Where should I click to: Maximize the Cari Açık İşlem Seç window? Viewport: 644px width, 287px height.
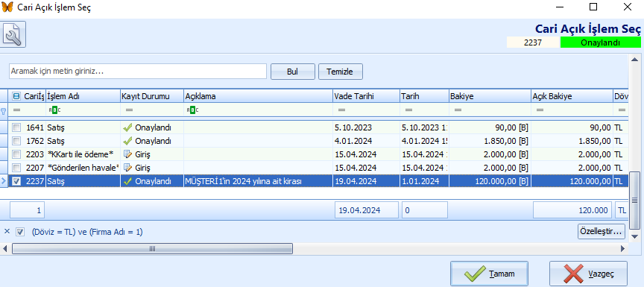[x=593, y=7]
